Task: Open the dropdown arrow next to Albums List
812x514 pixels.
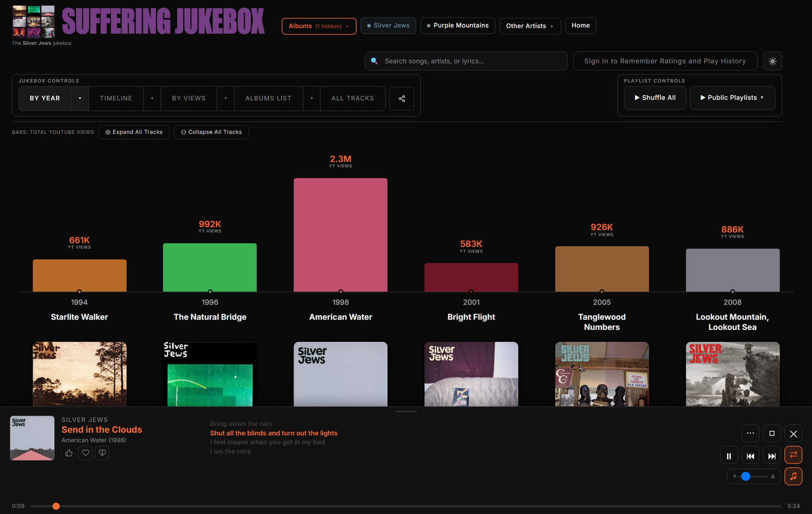Action: [312, 99]
